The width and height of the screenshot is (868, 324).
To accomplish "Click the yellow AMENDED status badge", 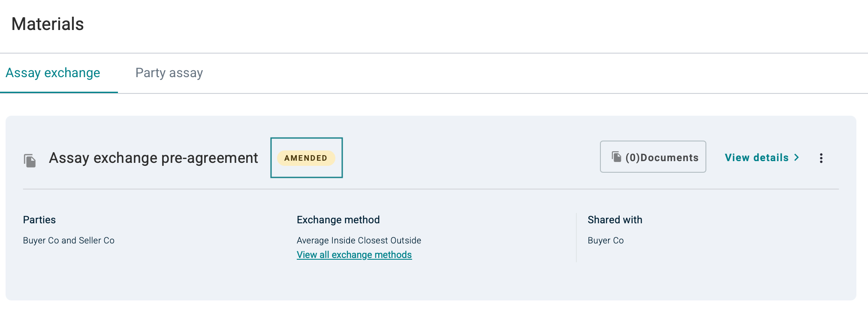I will pyautogui.click(x=306, y=158).
